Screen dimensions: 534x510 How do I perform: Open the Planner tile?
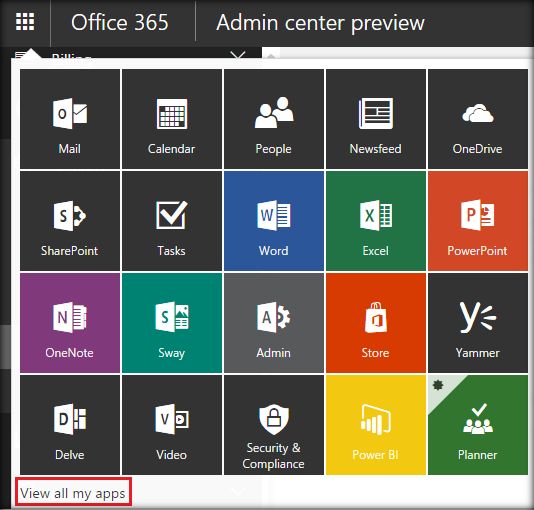(478, 425)
